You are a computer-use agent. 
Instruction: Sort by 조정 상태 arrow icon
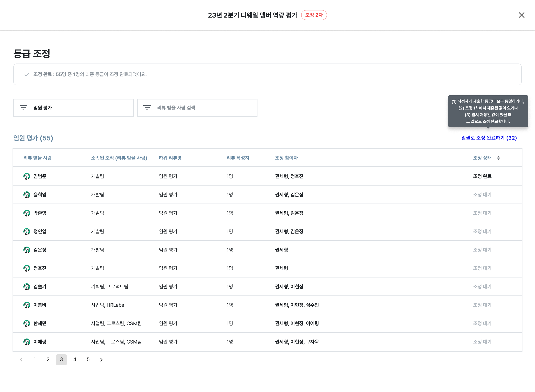point(499,158)
